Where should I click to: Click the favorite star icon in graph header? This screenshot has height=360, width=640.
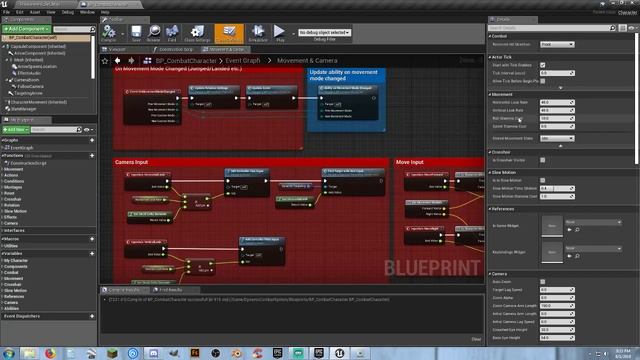tap(105, 61)
